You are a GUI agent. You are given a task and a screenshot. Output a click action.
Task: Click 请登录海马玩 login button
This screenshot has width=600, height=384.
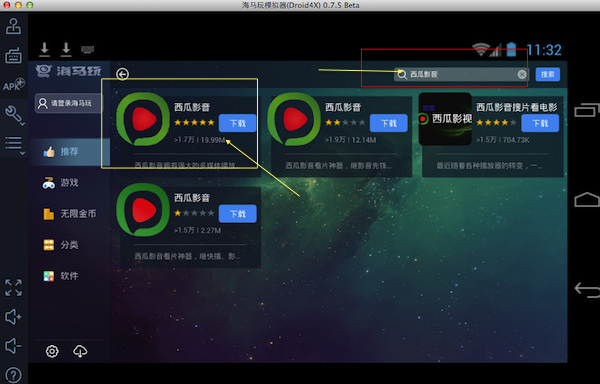pos(69,103)
